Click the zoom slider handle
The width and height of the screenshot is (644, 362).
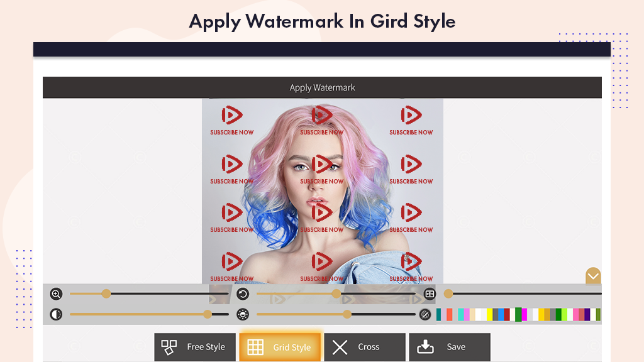[x=106, y=293]
